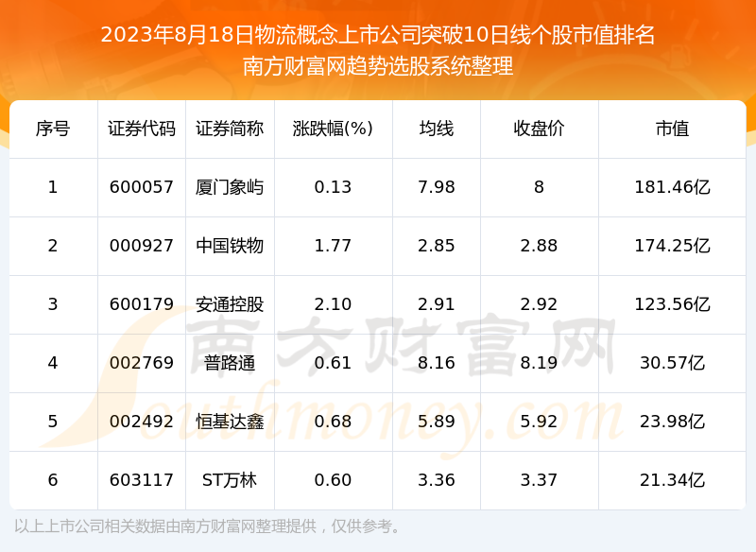This screenshot has width=756, height=552.
Task: Select stock code 600057
Action: [141, 187]
